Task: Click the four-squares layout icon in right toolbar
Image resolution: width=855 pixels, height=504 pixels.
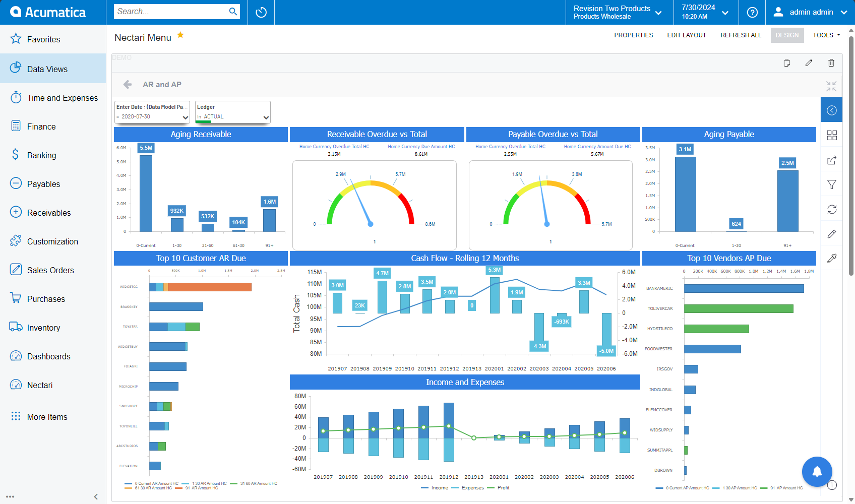Action: pos(832,135)
